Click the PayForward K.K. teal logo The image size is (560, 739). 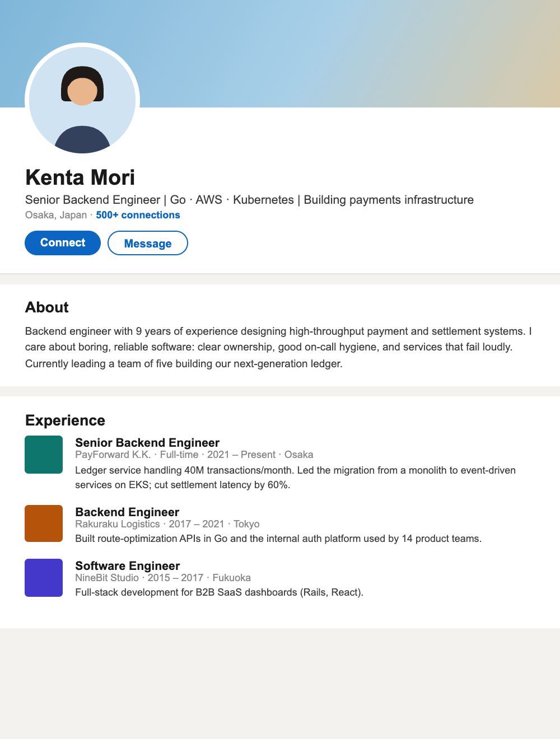tap(44, 455)
